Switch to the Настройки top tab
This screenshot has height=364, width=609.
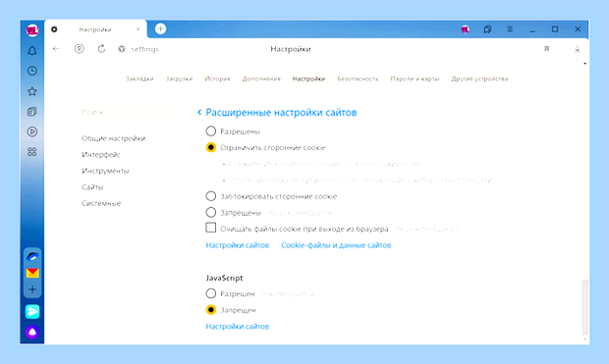coord(308,78)
